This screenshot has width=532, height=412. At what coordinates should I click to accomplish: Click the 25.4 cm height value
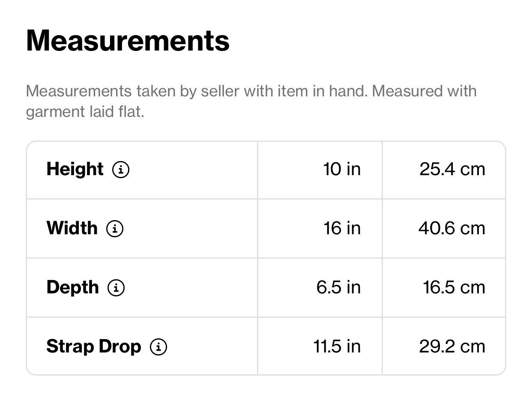(x=452, y=169)
